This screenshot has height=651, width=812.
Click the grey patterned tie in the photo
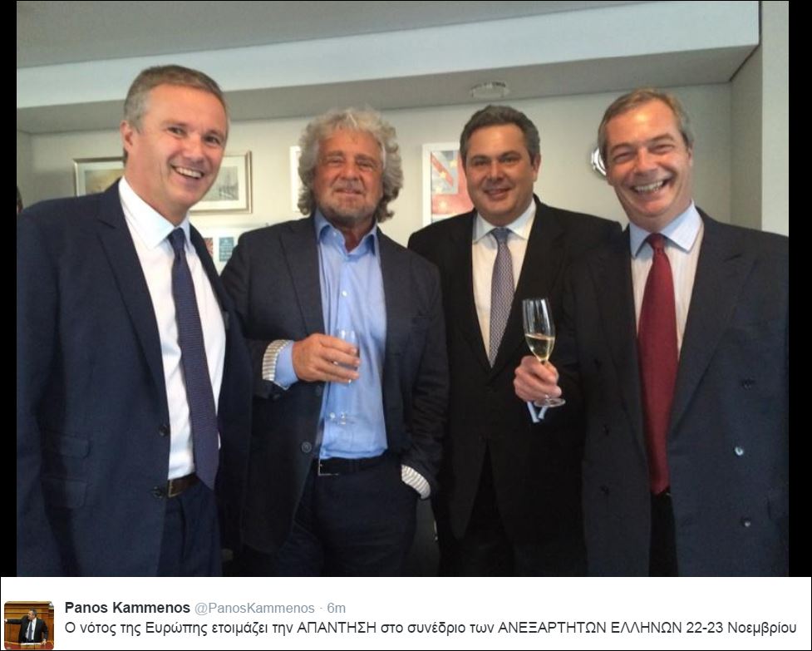[501, 295]
